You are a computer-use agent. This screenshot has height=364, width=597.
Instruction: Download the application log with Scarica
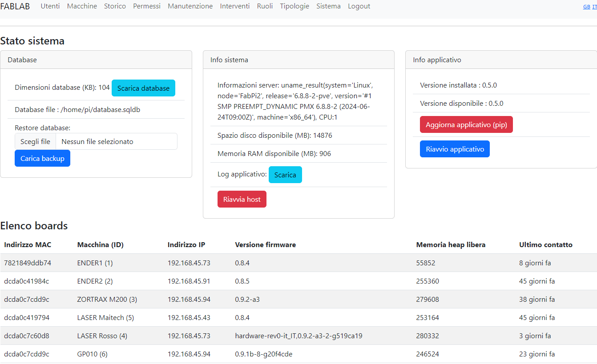coord(285,175)
